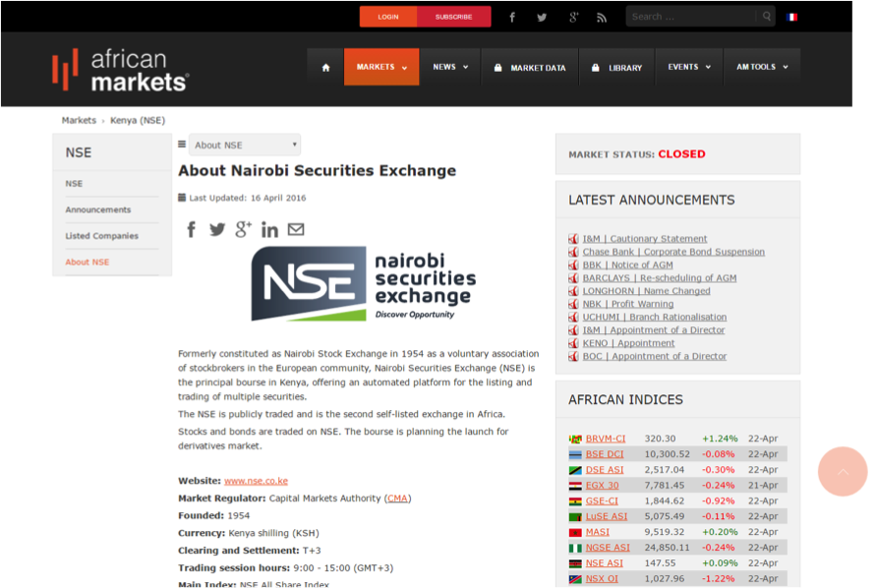Screen dimensions: 875x588
Task: Go to the Home icon in navigation
Action: coord(325,68)
